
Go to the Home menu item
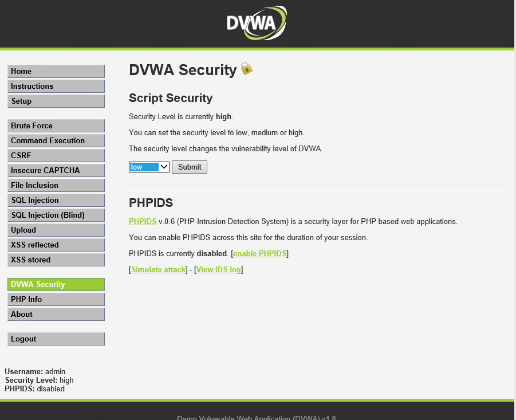click(x=56, y=72)
